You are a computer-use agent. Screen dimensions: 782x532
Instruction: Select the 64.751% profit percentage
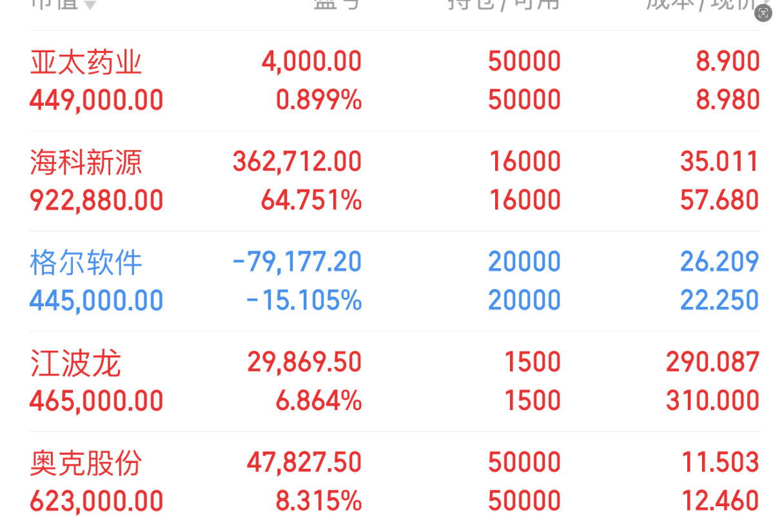(x=311, y=201)
